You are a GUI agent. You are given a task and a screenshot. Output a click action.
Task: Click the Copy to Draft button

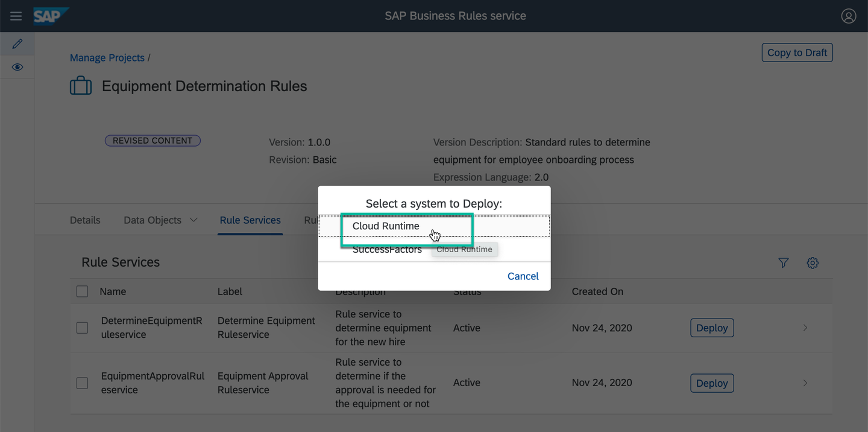(x=797, y=52)
